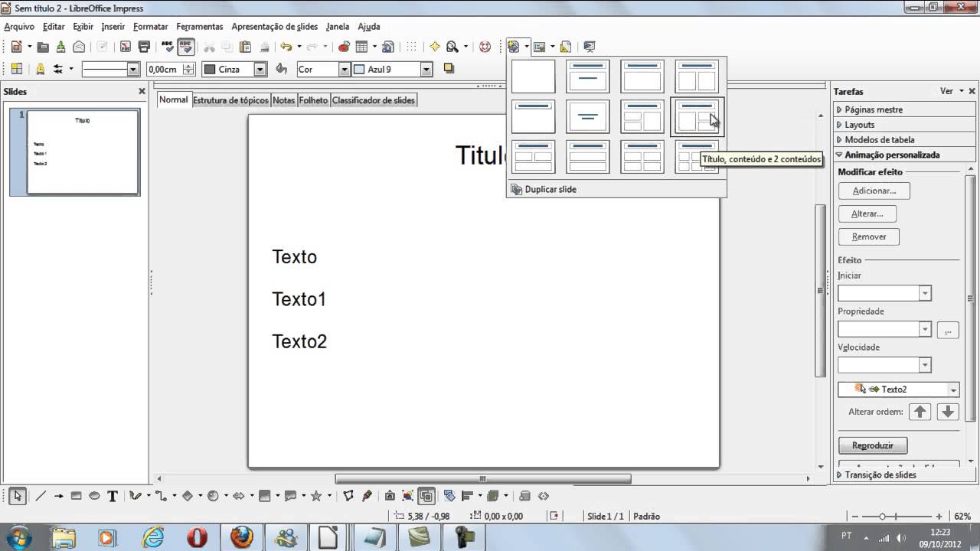980x551 pixels.
Task: Export directly as PDF
Action: click(126, 47)
